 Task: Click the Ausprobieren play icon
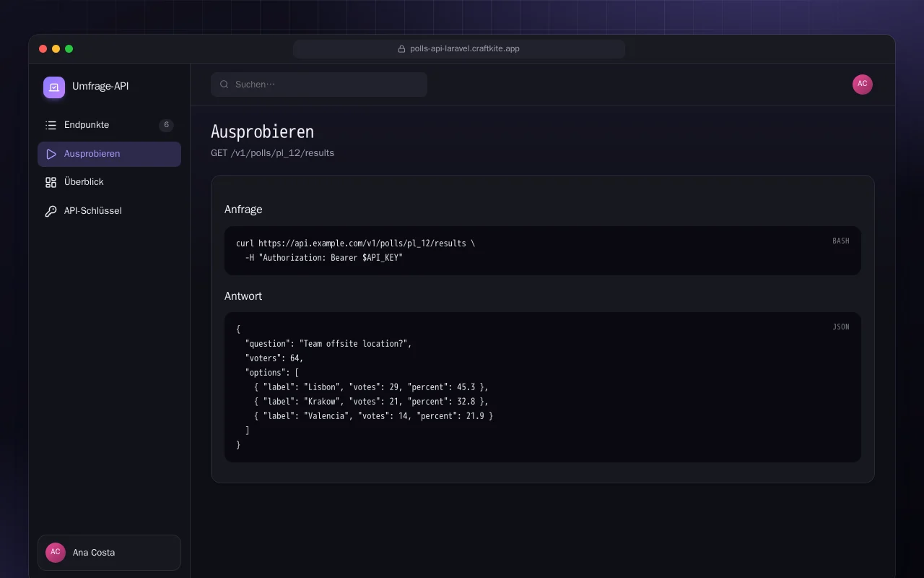coord(51,154)
